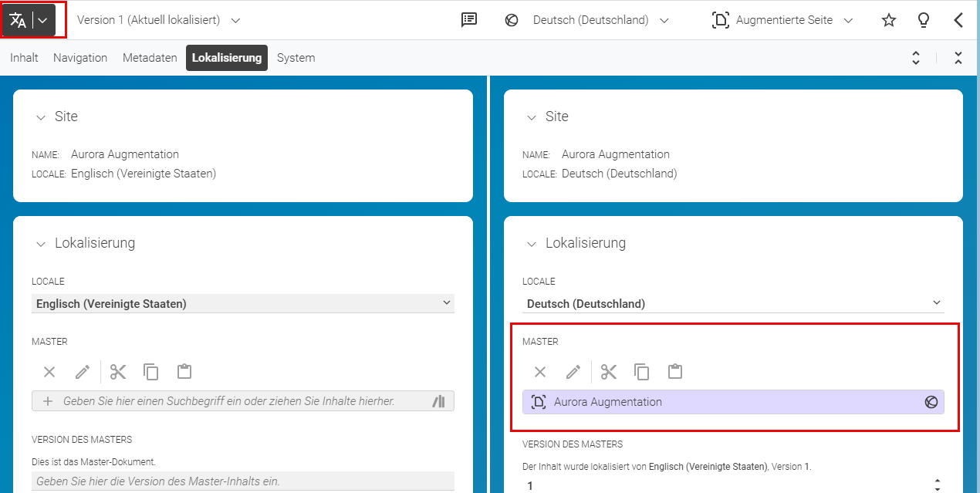Open the Metadaten tab
The height and width of the screenshot is (493, 980).
[x=150, y=58]
